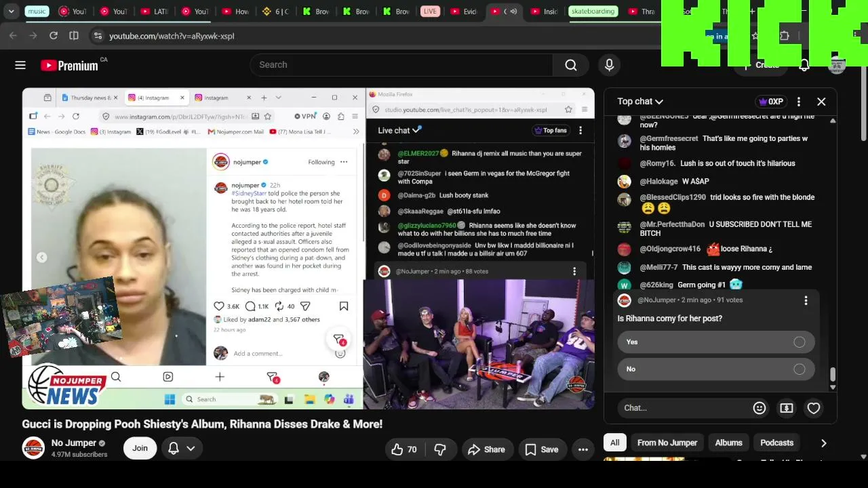This screenshot has height=488, width=868.
Task: Share this video
Action: (x=487, y=449)
